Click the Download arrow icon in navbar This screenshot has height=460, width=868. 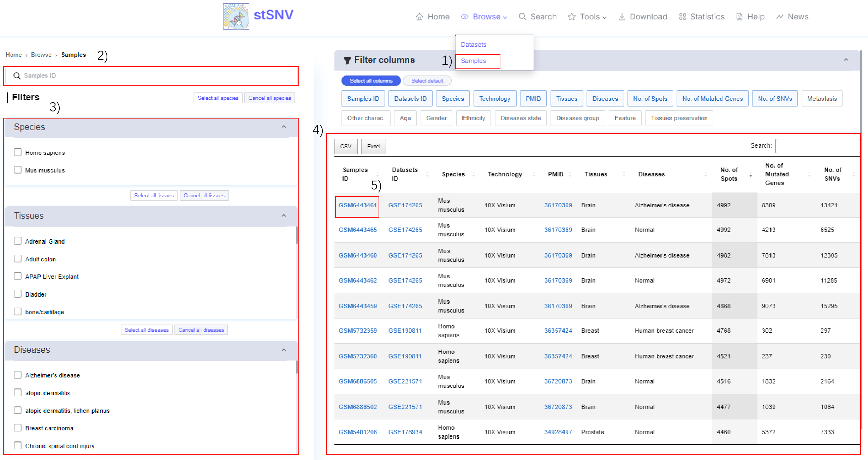(x=622, y=17)
